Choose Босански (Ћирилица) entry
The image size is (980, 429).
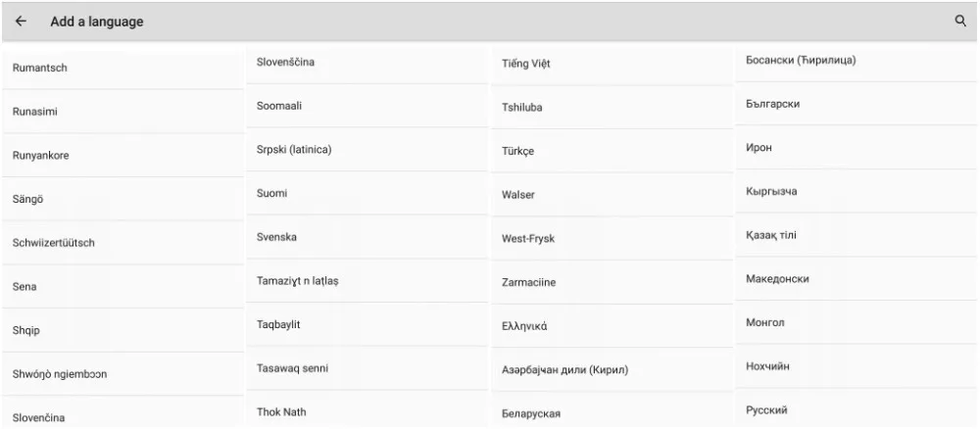pos(857,61)
